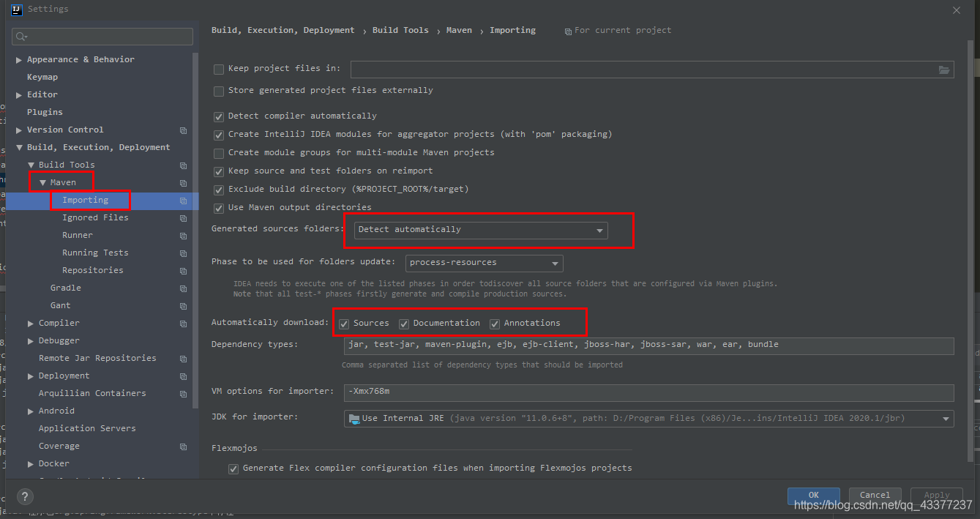This screenshot has height=519, width=980.
Task: Expand the Debugger node arrow
Action: tap(31, 341)
